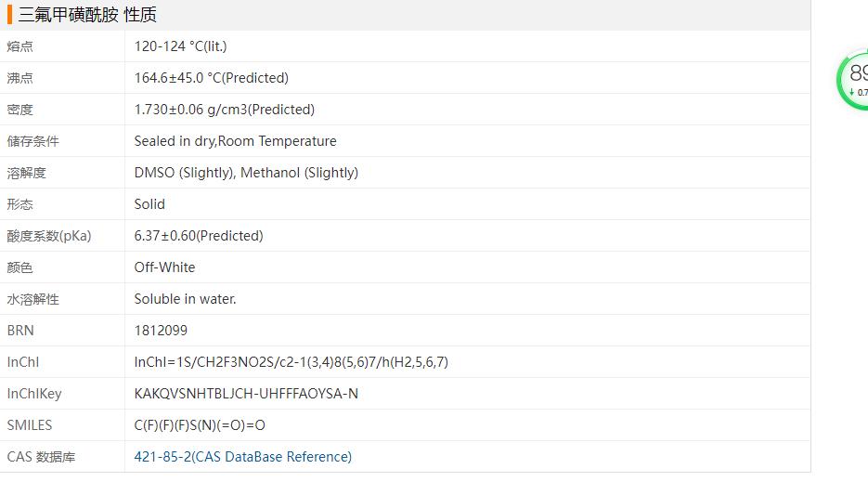The image size is (868, 482).
Task: Click the 'Soluble in water.' text
Action: (x=185, y=299)
